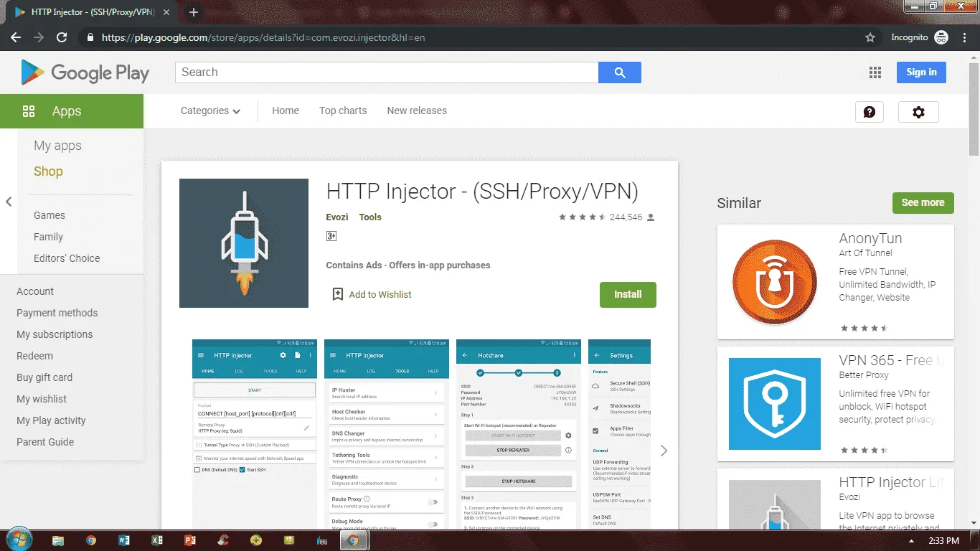This screenshot has width=980, height=551.
Task: Click in the Google Play Search field
Action: [387, 72]
